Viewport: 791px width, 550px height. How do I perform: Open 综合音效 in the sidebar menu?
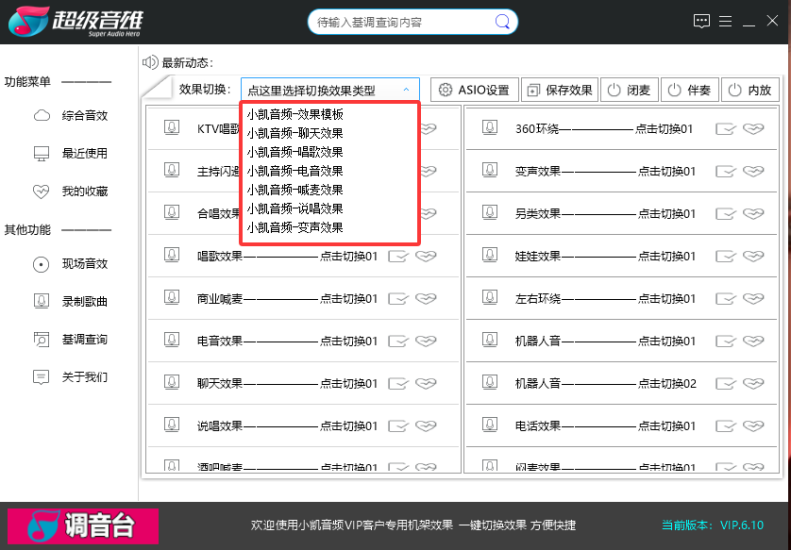[71, 116]
